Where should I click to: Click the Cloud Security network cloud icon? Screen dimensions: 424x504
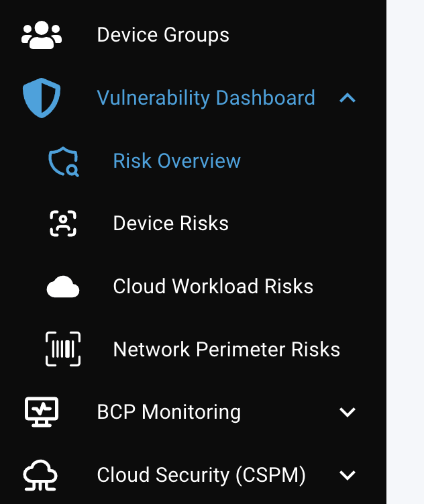click(x=42, y=475)
